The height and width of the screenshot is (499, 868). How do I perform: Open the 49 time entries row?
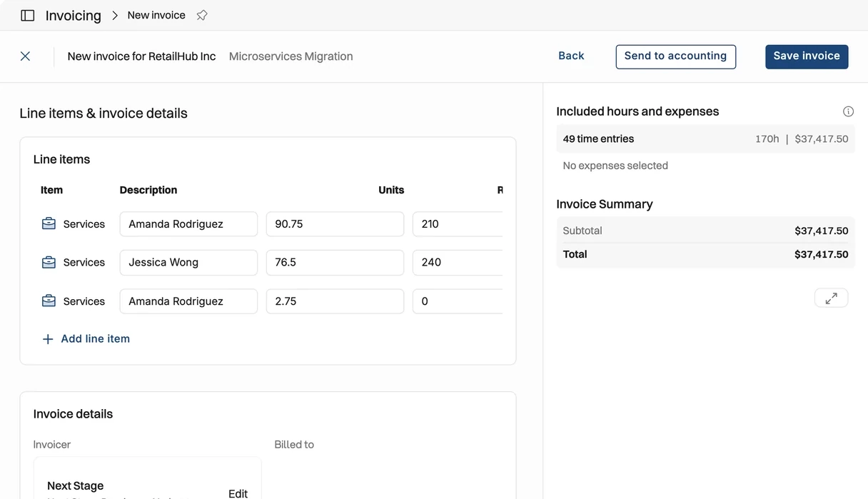[705, 139]
